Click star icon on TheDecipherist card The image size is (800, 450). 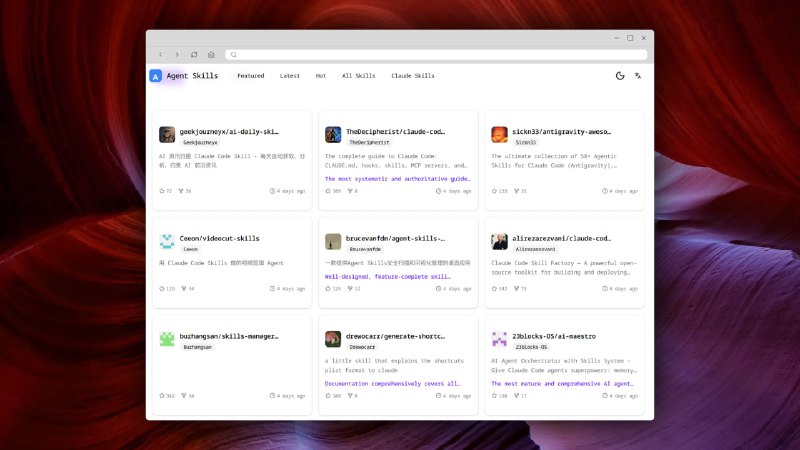[x=328, y=191]
